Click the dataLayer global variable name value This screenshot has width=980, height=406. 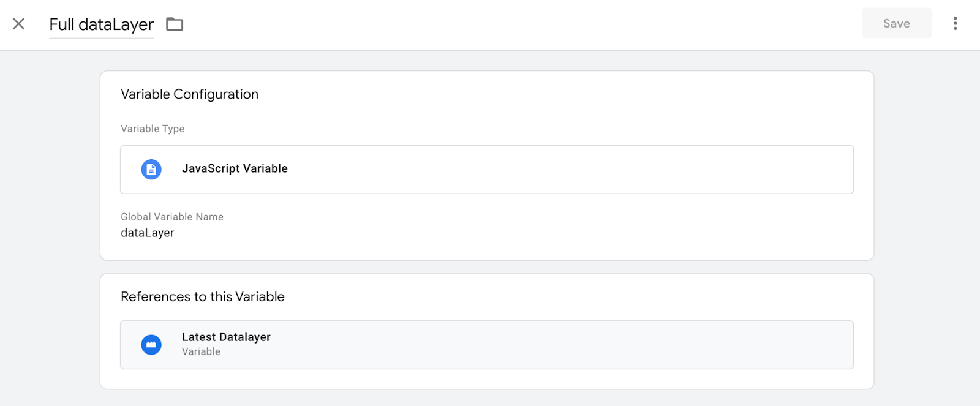[148, 233]
